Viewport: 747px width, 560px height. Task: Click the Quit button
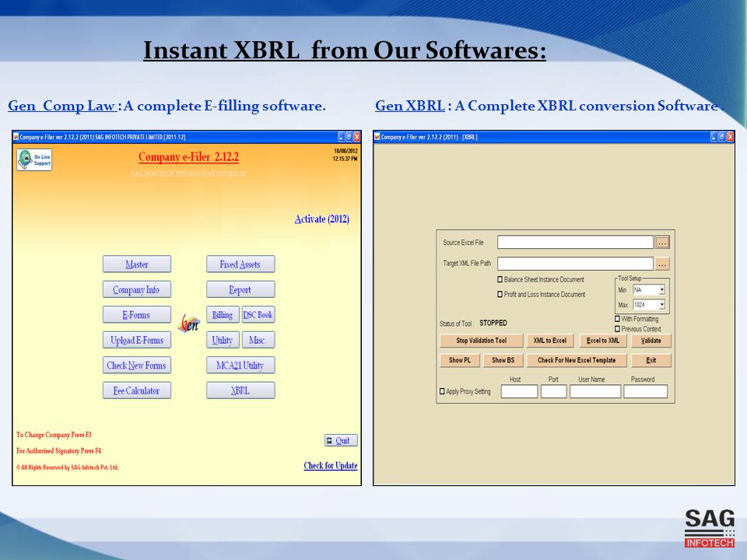pos(341,440)
